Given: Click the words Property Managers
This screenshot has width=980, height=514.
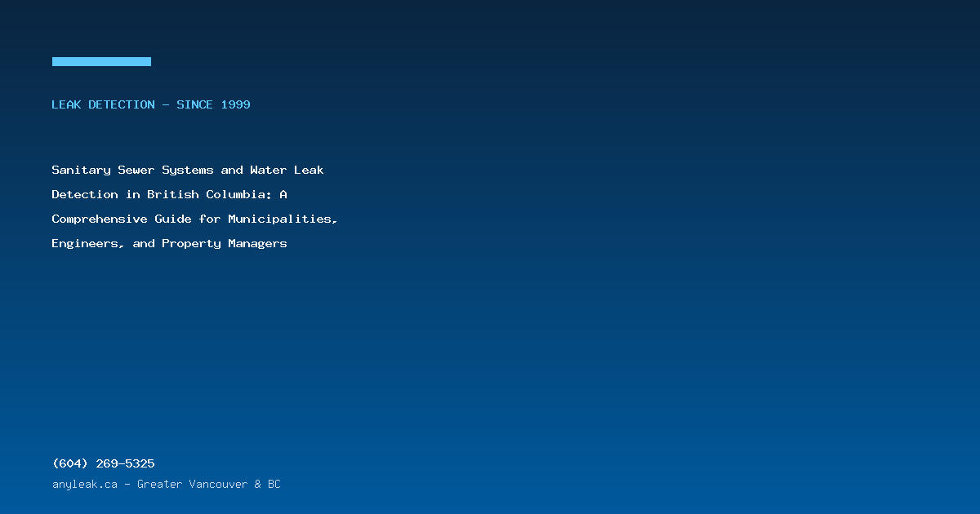Looking at the screenshot, I should (225, 244).
